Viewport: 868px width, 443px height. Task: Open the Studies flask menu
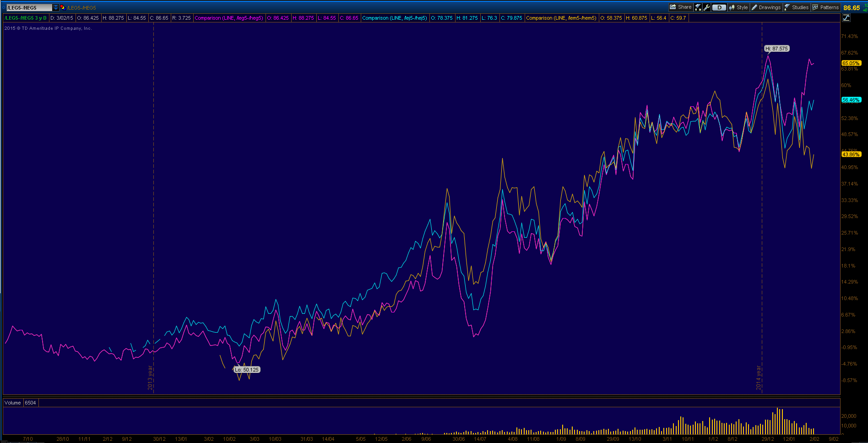797,7
